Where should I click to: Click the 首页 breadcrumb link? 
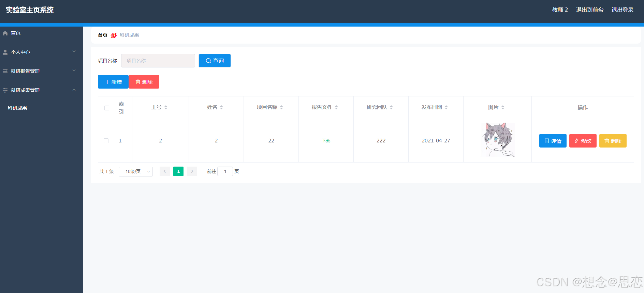(x=103, y=35)
